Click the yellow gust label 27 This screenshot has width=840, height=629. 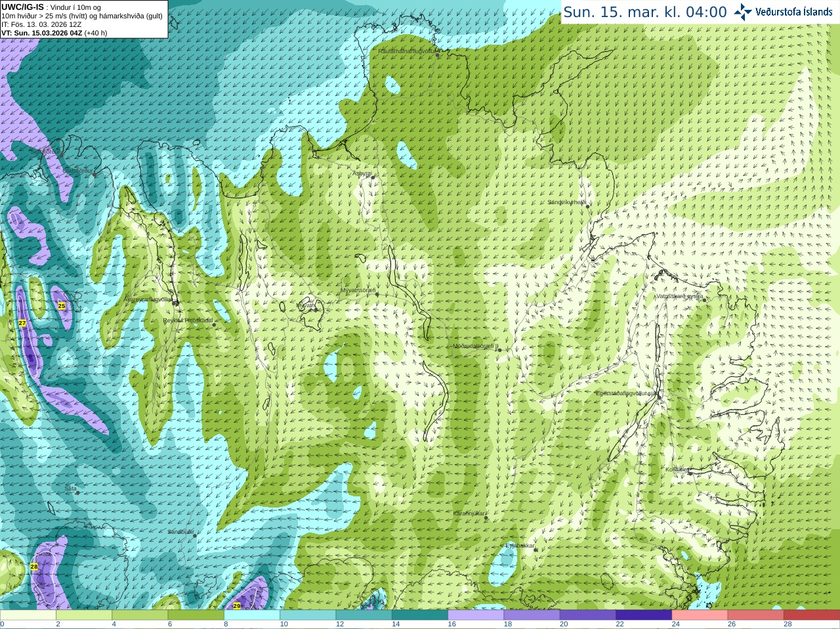(x=22, y=323)
